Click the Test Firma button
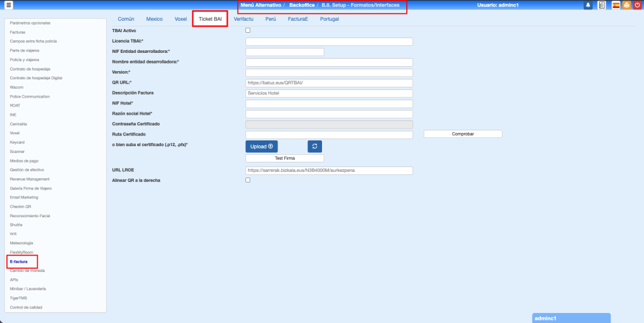 (x=284, y=159)
